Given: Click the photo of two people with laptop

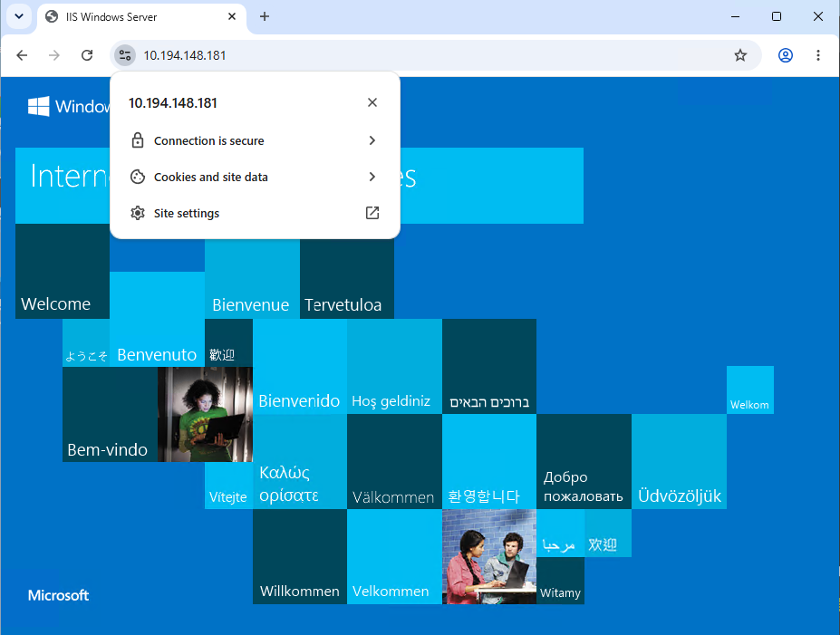Looking at the screenshot, I should point(489,557).
